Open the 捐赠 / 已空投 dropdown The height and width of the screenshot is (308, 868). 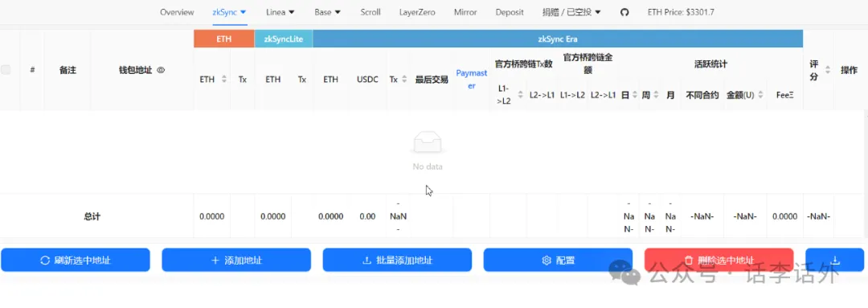(571, 12)
